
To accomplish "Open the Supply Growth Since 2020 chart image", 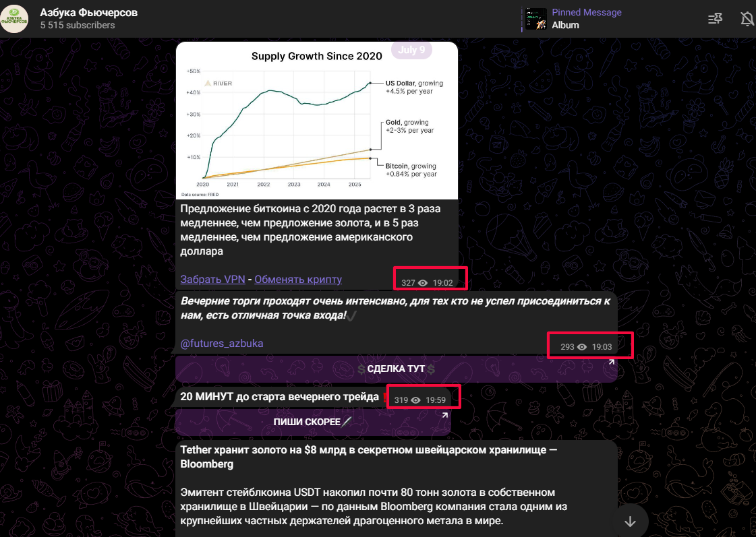I will [x=317, y=121].
